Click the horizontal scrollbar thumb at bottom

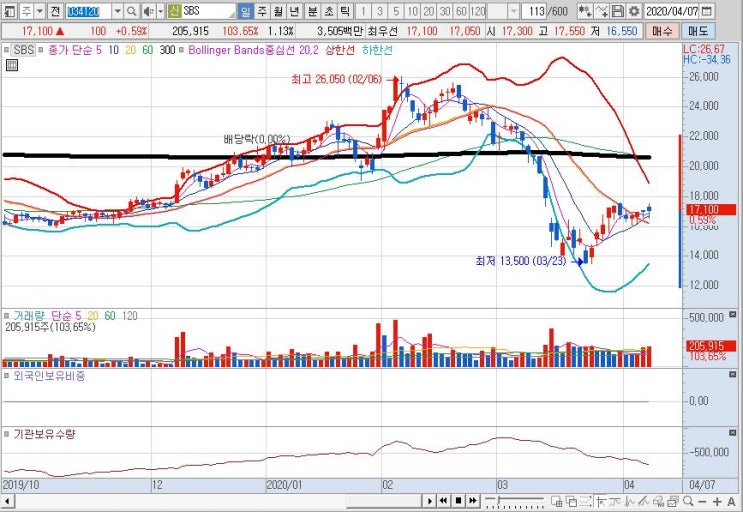[x=383, y=501]
